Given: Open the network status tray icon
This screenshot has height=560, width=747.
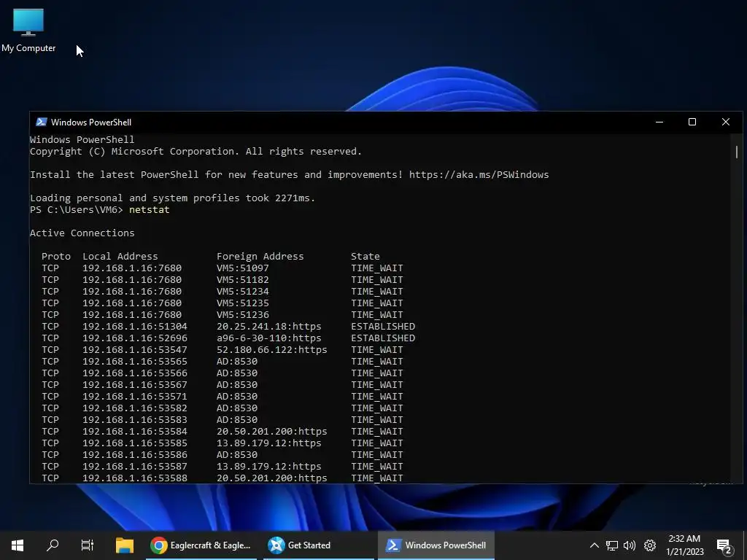Looking at the screenshot, I should [612, 545].
